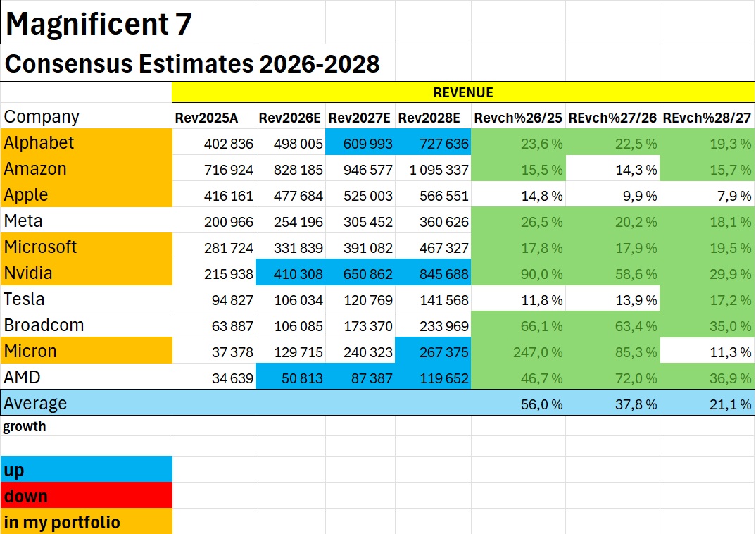Select the Broadcom company cell
The image size is (756, 534).
[87, 324]
